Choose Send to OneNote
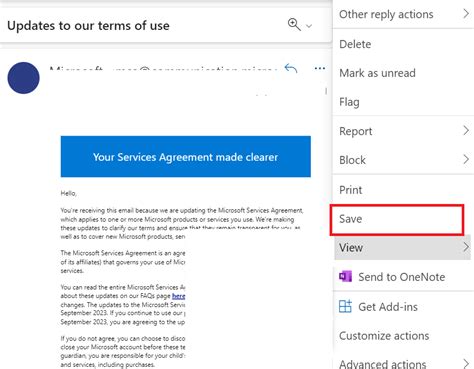Viewport: 474px width, 369px height. [x=403, y=277]
